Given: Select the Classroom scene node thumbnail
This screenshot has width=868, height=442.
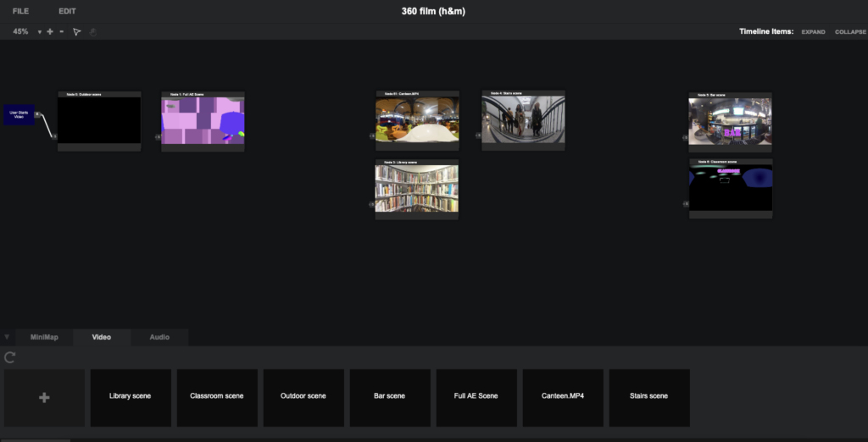Looking at the screenshot, I should pos(731,187).
